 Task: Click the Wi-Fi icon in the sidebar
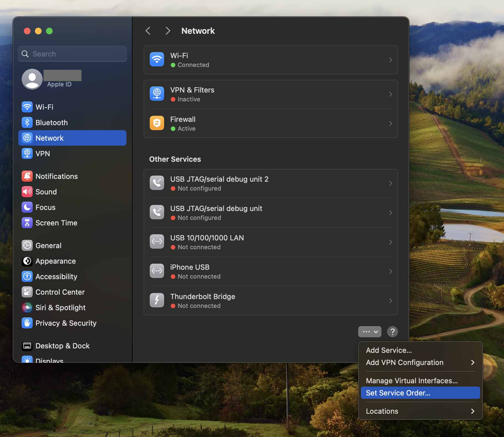(27, 107)
